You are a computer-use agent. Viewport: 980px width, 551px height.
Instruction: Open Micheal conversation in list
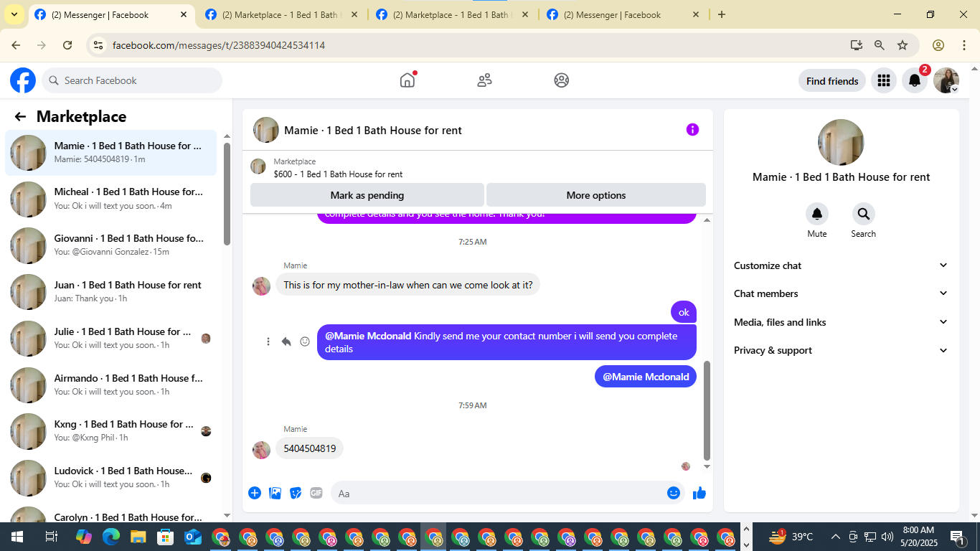click(x=111, y=199)
